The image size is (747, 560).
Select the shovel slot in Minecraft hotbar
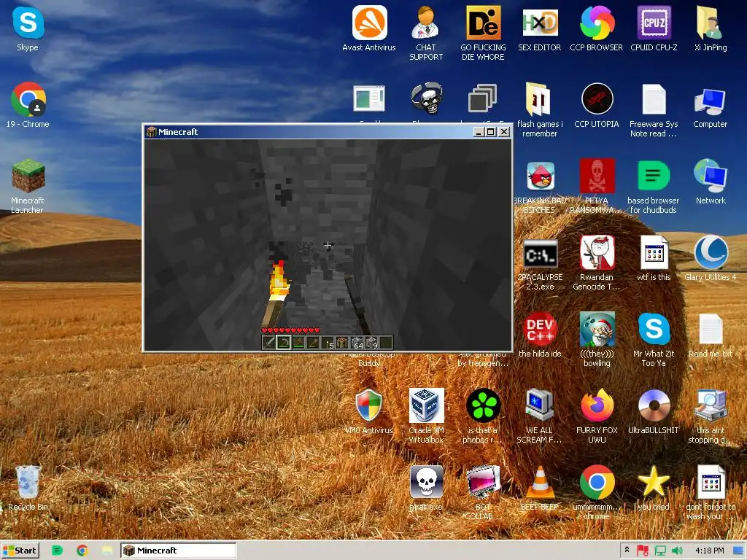click(x=313, y=342)
